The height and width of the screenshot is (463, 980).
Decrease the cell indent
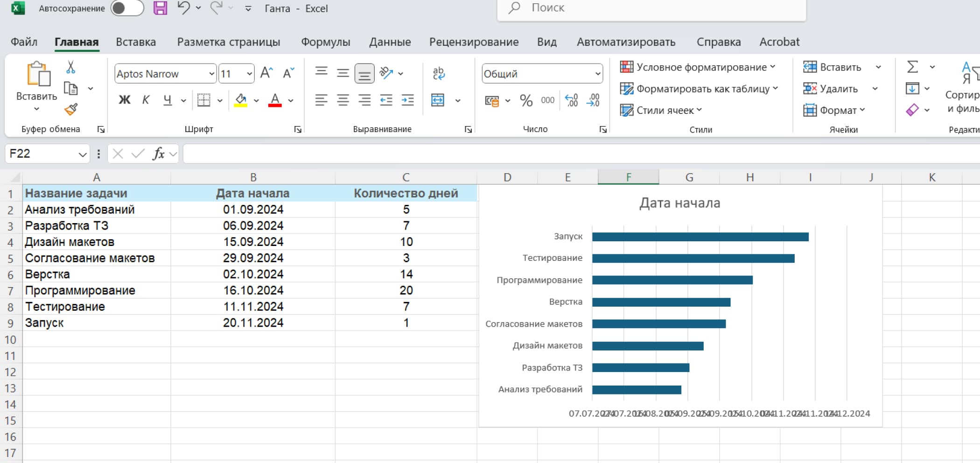[x=386, y=100]
